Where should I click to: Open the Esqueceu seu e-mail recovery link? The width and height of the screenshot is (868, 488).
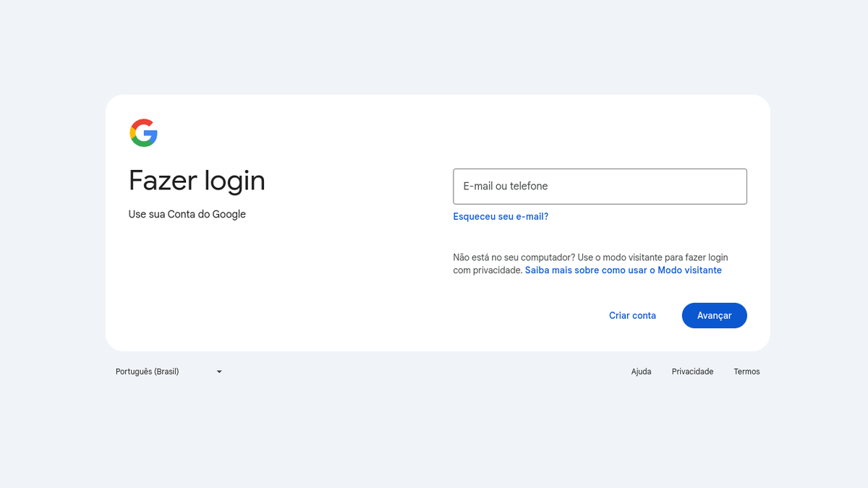coord(501,216)
